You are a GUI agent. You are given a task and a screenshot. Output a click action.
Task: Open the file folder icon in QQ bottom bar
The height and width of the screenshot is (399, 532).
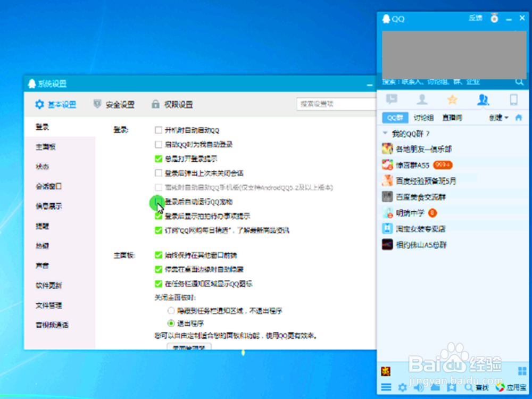tap(435, 387)
